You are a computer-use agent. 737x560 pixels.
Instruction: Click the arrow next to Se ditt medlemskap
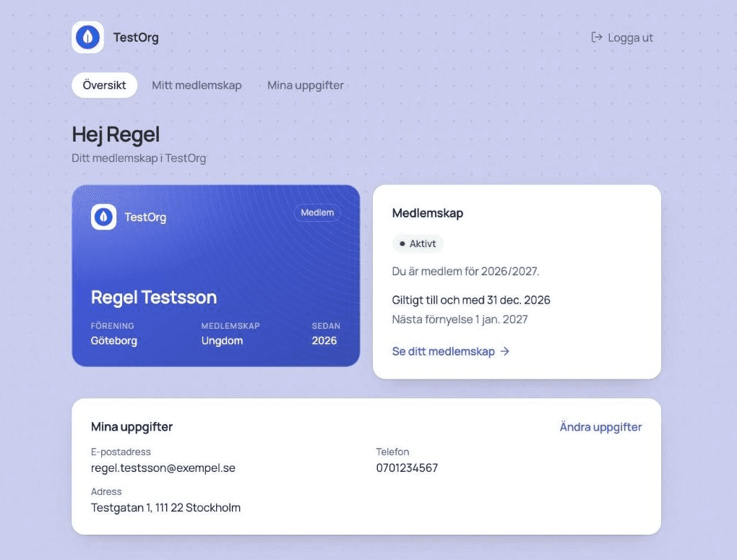click(505, 351)
